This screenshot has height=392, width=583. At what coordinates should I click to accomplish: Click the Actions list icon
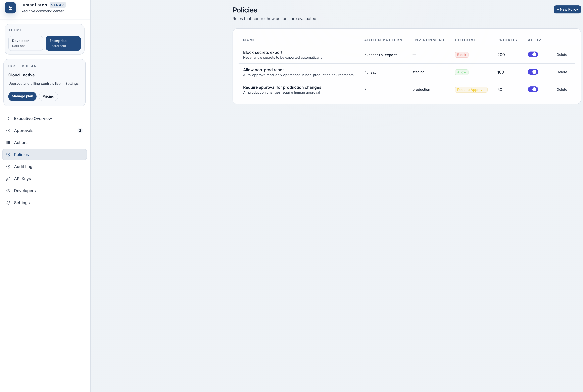8,143
